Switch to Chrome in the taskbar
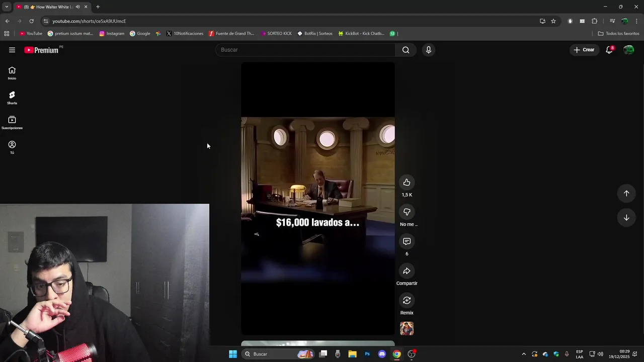This screenshot has width=644, height=362. [397, 354]
